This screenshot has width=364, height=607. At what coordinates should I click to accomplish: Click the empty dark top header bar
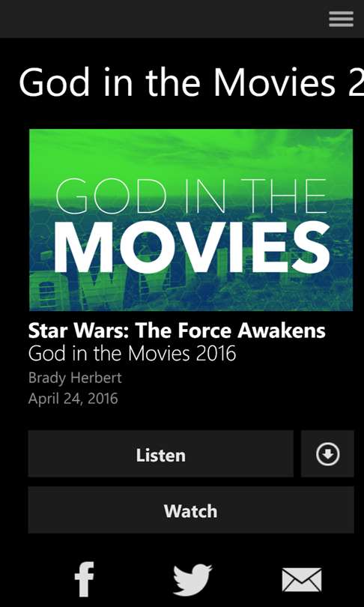point(163,19)
